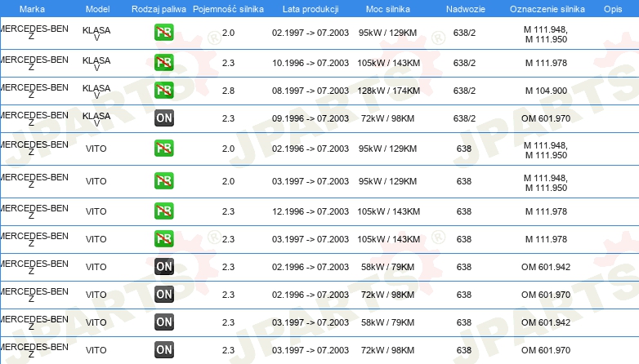Click the Oznaczenie silnika column header
The image size is (639, 364).
pos(547,9)
